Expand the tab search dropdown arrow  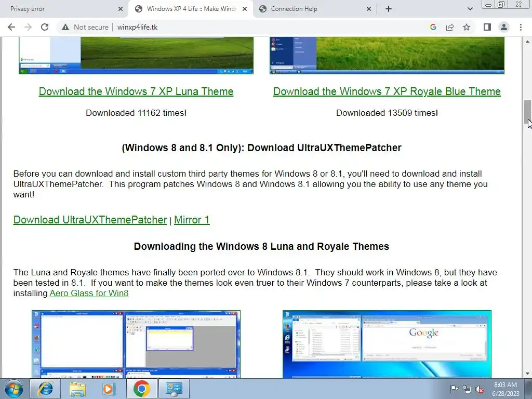470,9
